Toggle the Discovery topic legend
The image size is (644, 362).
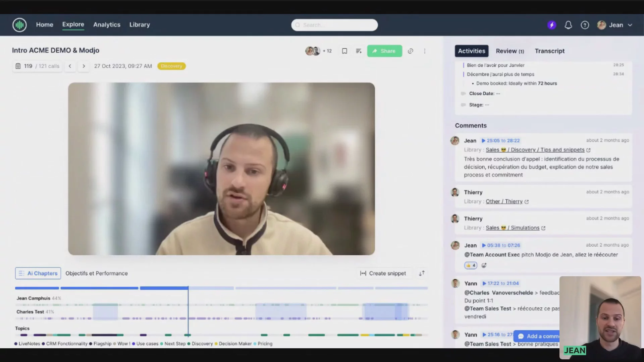pyautogui.click(x=200, y=344)
